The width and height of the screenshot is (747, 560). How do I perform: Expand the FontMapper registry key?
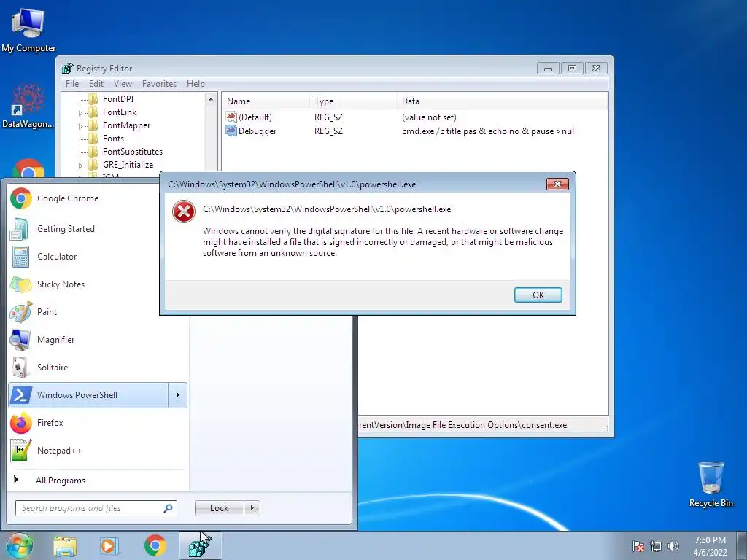(80, 126)
